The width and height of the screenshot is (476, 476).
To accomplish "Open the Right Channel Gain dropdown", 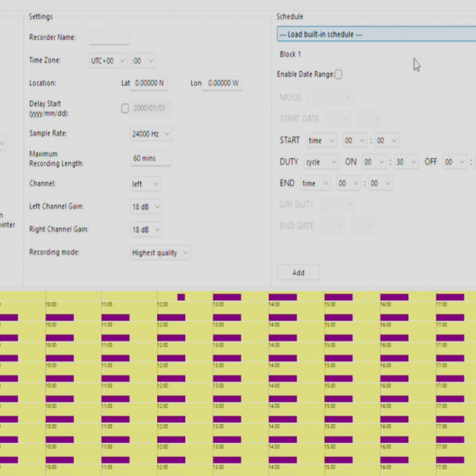I will (146, 230).
